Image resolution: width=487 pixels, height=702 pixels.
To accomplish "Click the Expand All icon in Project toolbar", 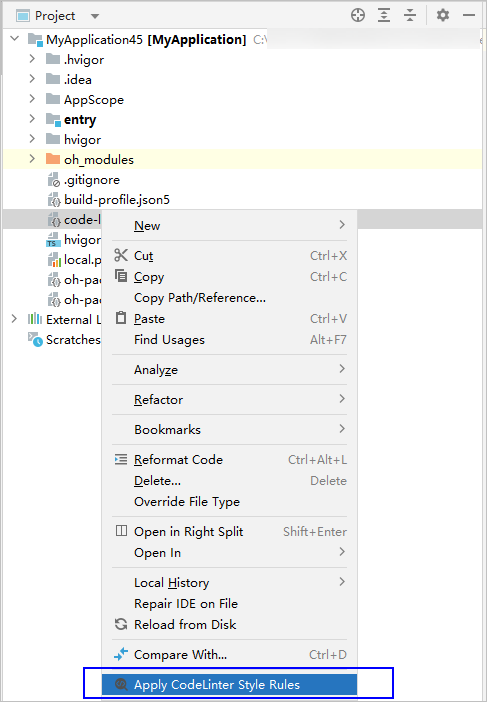I will pyautogui.click(x=384, y=16).
